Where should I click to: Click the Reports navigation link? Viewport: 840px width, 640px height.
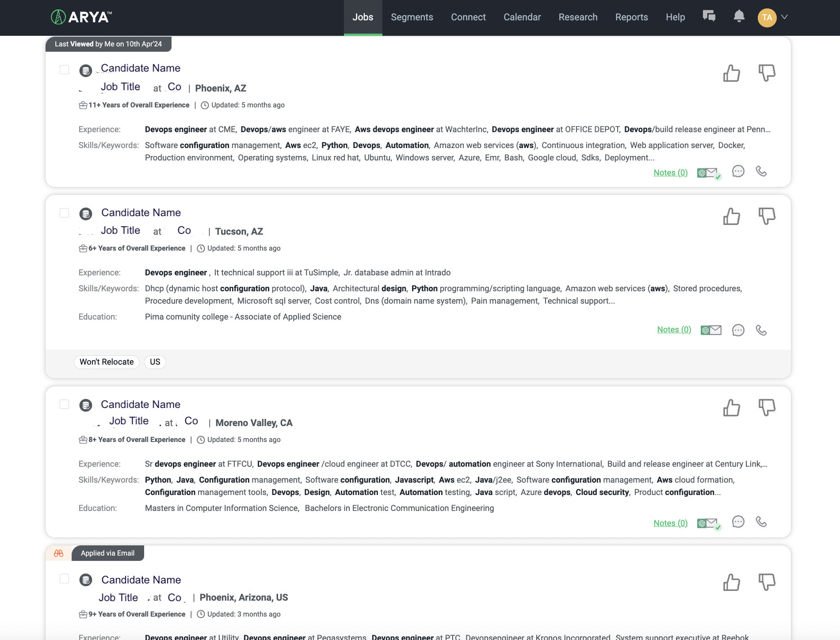click(x=631, y=17)
